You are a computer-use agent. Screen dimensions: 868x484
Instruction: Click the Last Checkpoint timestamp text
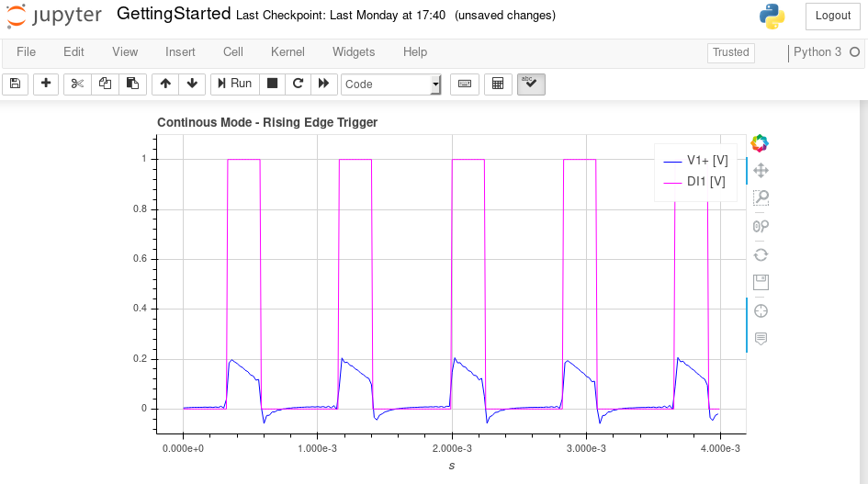pos(341,16)
